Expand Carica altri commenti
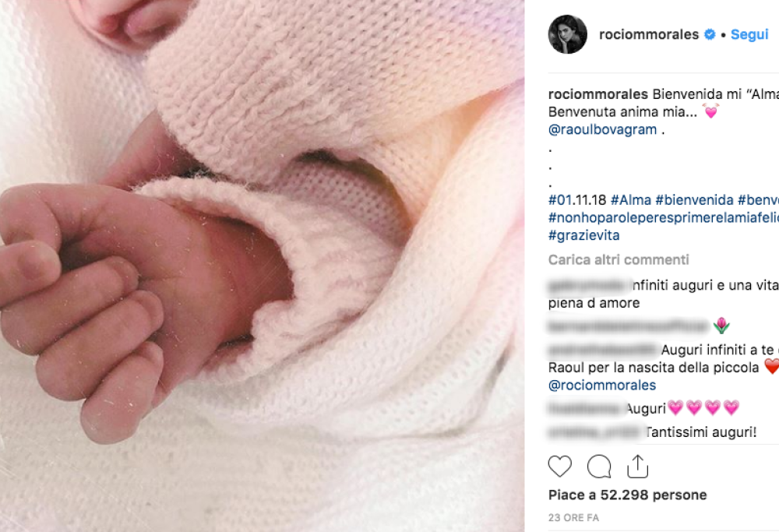This screenshot has height=532, width=779. click(619, 260)
